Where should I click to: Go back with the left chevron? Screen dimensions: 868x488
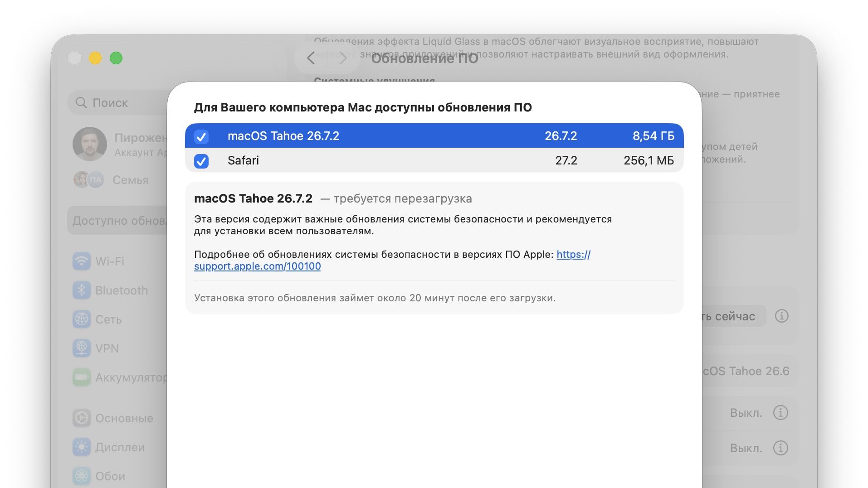(x=311, y=58)
